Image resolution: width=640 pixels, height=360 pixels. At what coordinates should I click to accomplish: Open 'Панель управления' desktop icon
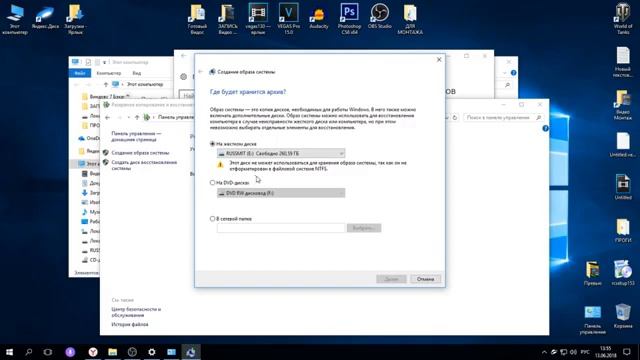click(592, 320)
